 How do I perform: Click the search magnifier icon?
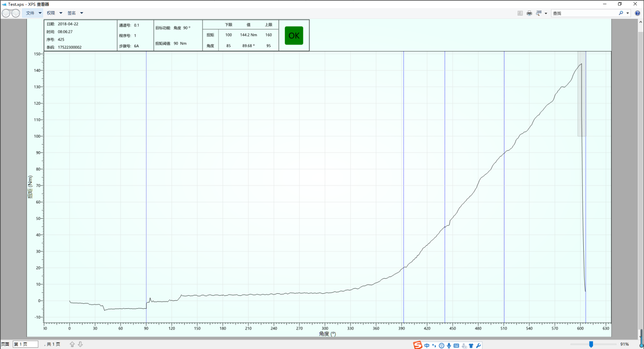point(621,13)
